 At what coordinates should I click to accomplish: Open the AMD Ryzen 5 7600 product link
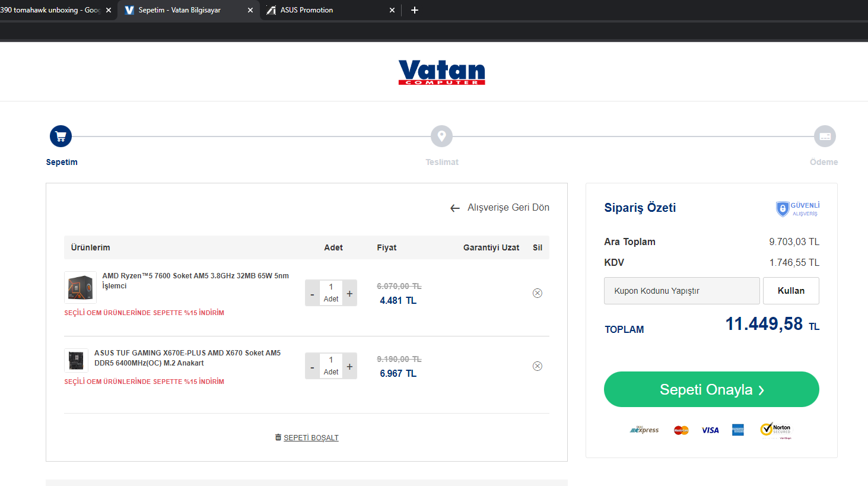tap(196, 281)
